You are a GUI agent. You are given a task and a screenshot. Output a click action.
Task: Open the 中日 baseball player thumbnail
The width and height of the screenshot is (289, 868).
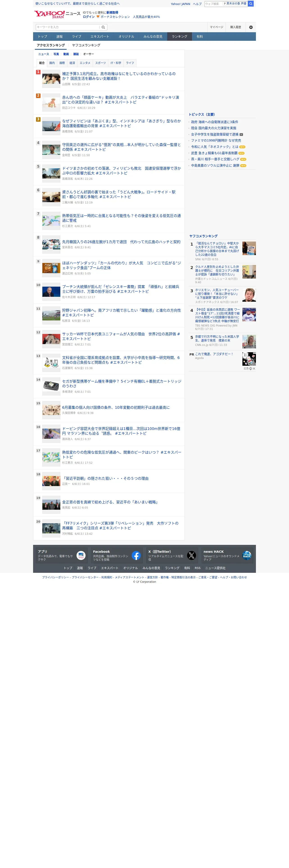tap(249, 315)
